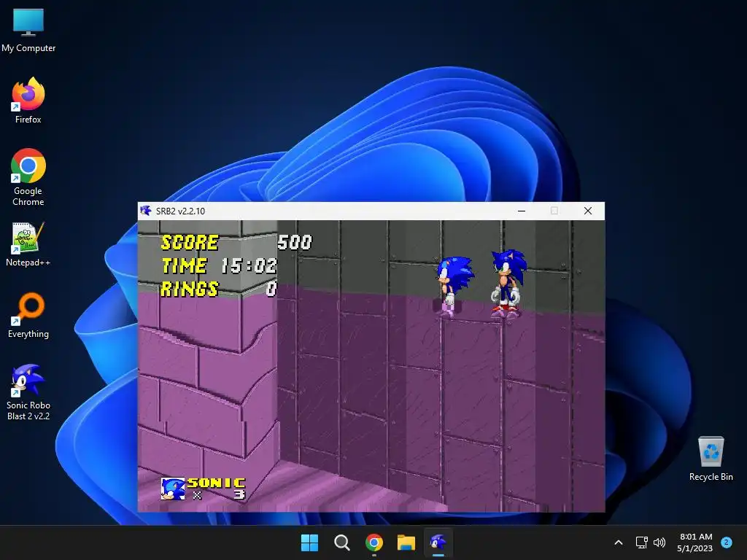This screenshot has width=747, height=560.
Task: Open the Windows Start menu
Action: pyautogui.click(x=309, y=542)
